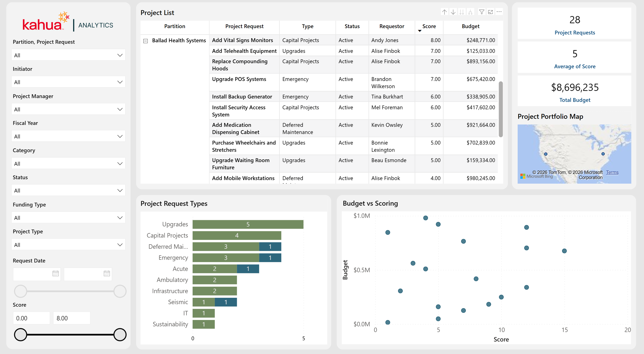
Task: Open the more options ellipsis menu
Action: [x=499, y=11]
